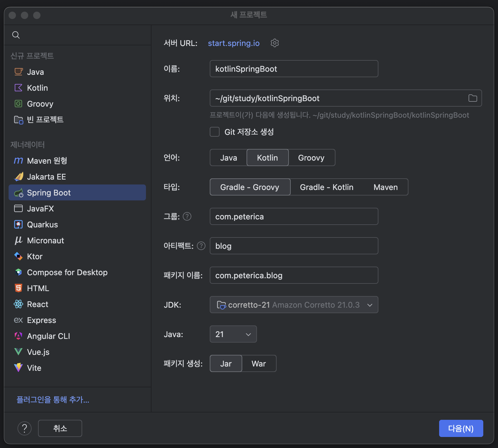This screenshot has height=448, width=498.
Task: Select the Kotlin project icon
Action: coord(18,88)
